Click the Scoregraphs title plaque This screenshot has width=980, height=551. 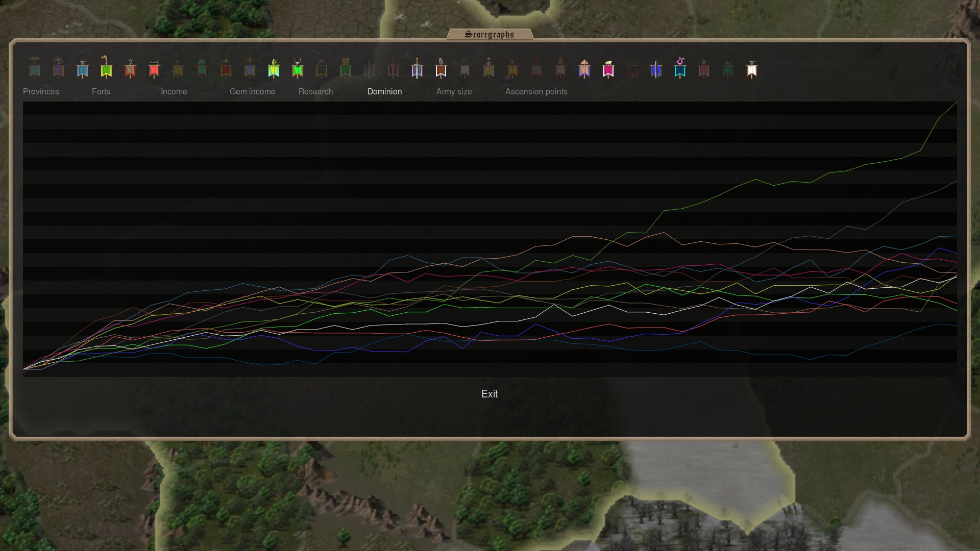[489, 34]
